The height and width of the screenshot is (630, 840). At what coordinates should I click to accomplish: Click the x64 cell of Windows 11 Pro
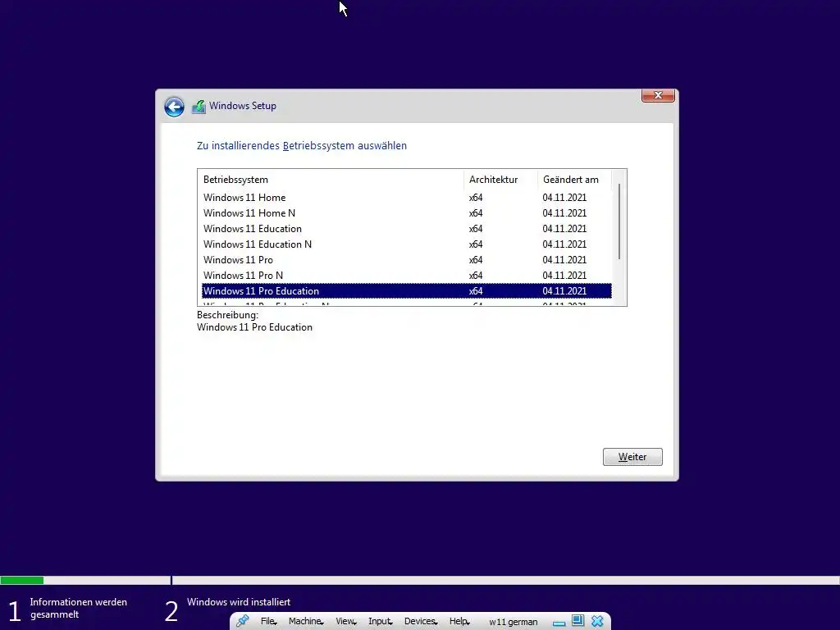tap(476, 260)
